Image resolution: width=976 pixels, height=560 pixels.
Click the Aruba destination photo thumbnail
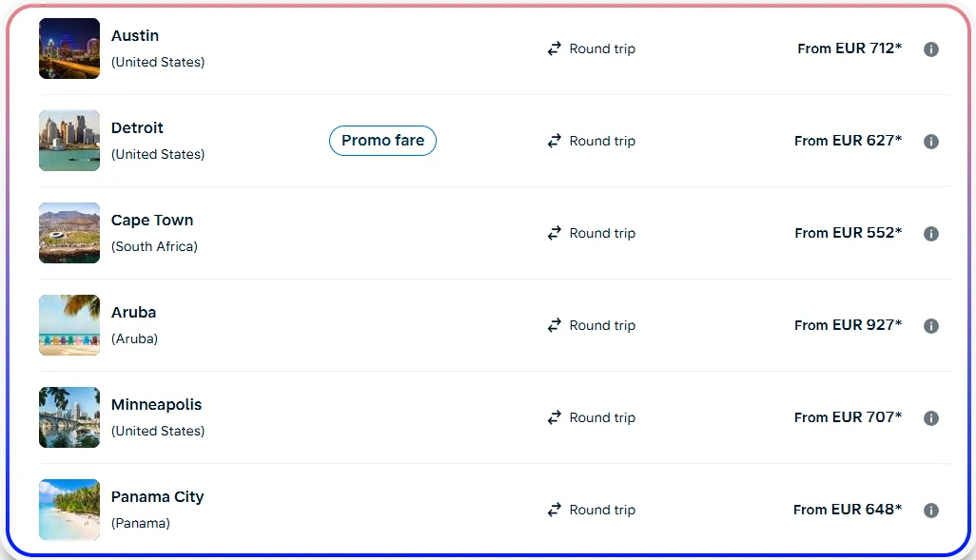[68, 325]
